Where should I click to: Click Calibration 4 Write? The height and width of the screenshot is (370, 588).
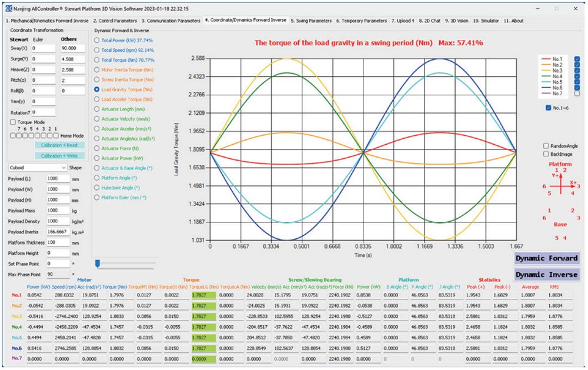[x=58, y=155]
